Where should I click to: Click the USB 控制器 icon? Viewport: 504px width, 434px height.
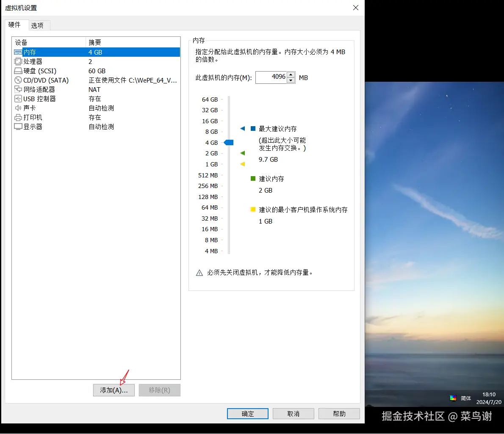click(18, 99)
